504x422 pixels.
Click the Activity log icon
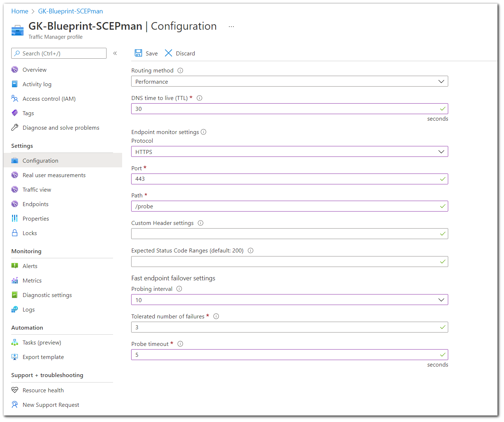click(14, 84)
